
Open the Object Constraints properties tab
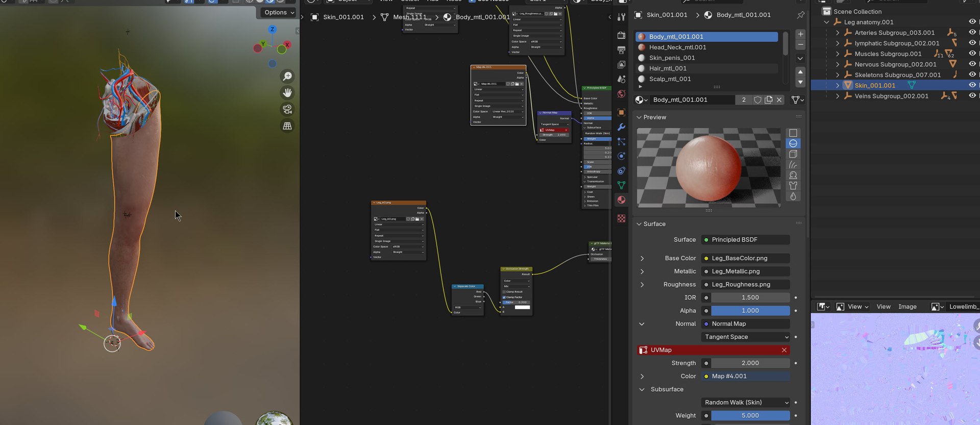621,171
